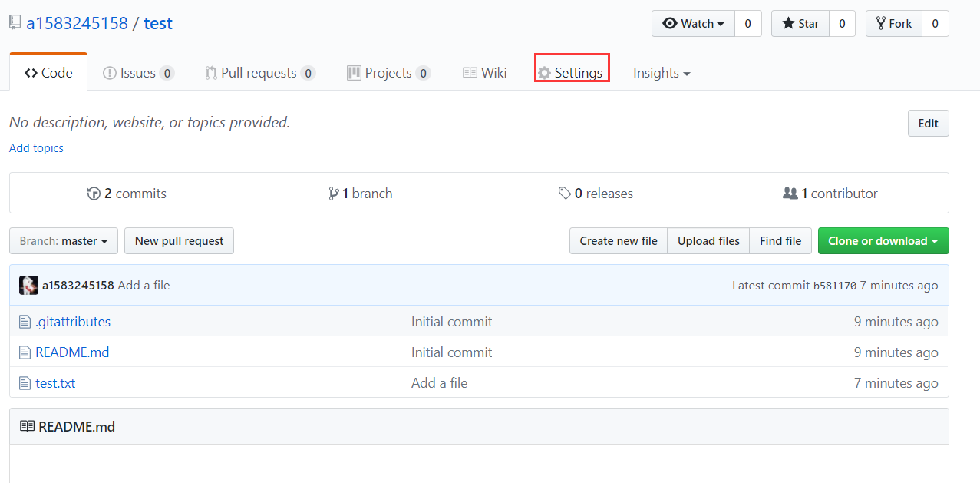Click the fork count next to Fork
The width and height of the screenshot is (980, 483).
tap(935, 24)
